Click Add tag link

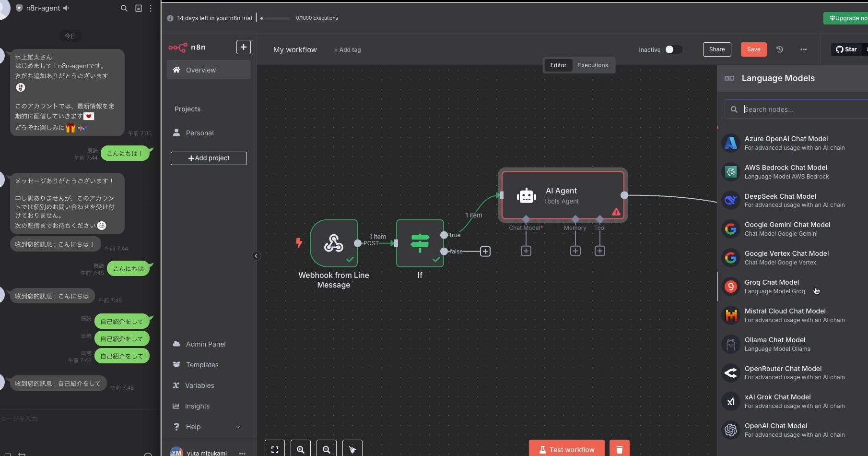pos(348,50)
